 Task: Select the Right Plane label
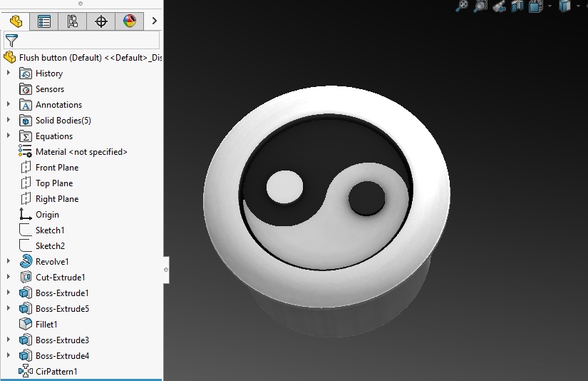coord(57,199)
